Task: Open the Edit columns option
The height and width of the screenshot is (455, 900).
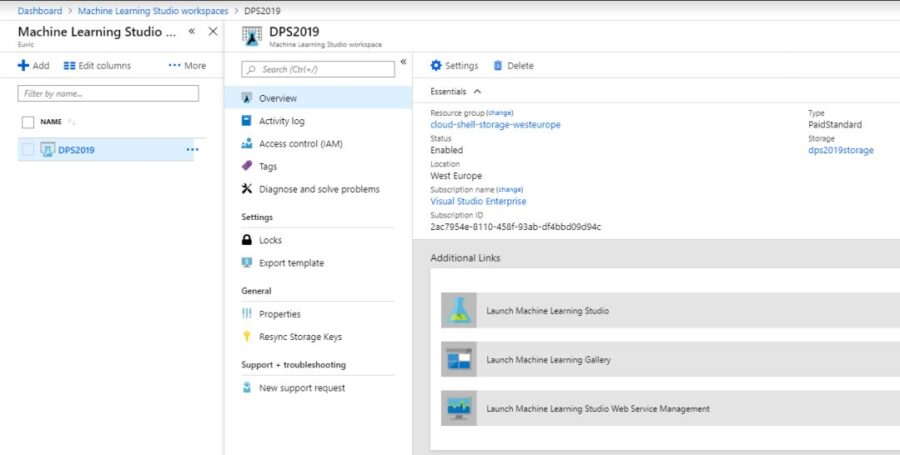Action: click(x=98, y=65)
